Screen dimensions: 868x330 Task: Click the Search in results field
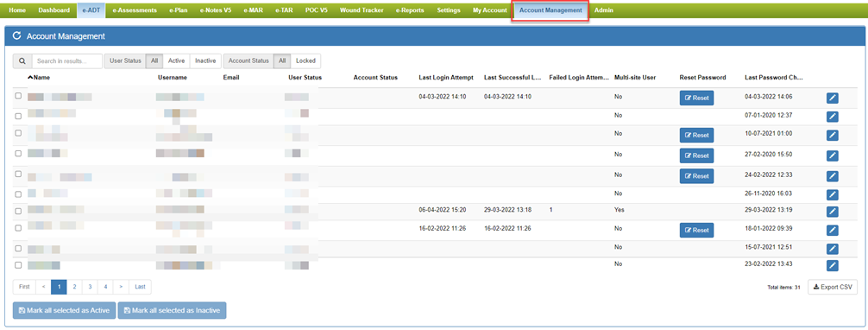pyautogui.click(x=67, y=61)
